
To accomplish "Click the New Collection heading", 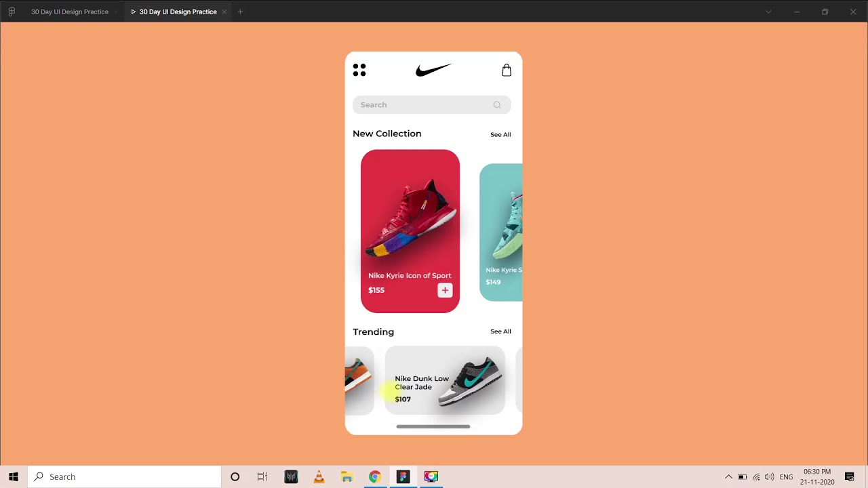I will [x=387, y=134].
